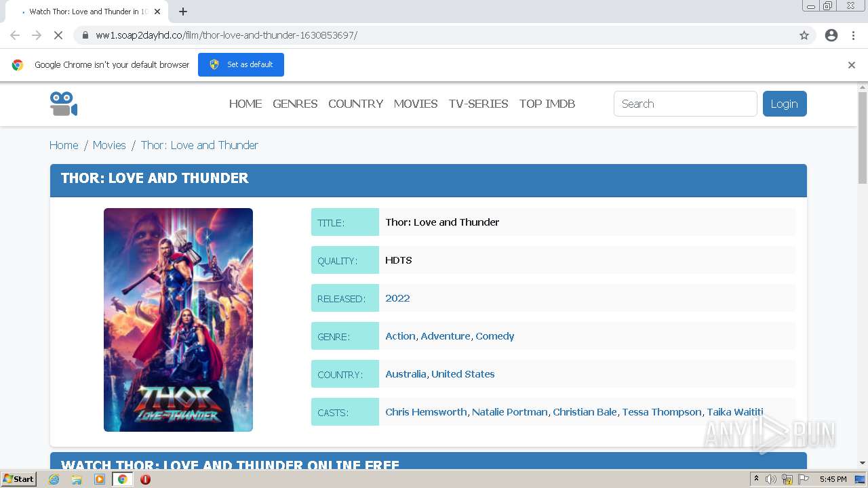The width and height of the screenshot is (868, 488).
Task: Open the HOME menu item
Action: click(x=245, y=104)
